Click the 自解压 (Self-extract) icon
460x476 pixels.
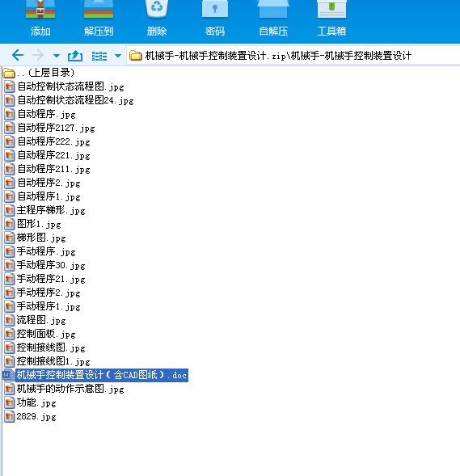tap(273, 10)
